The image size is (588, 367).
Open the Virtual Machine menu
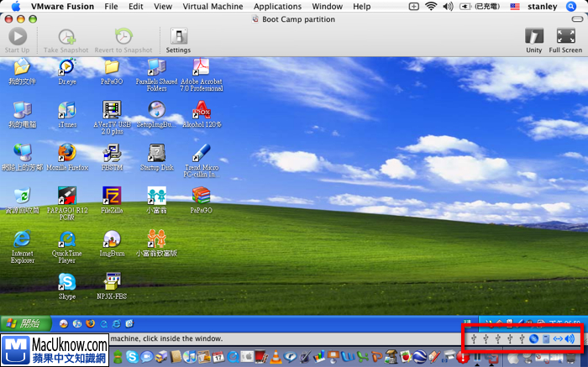(x=212, y=7)
